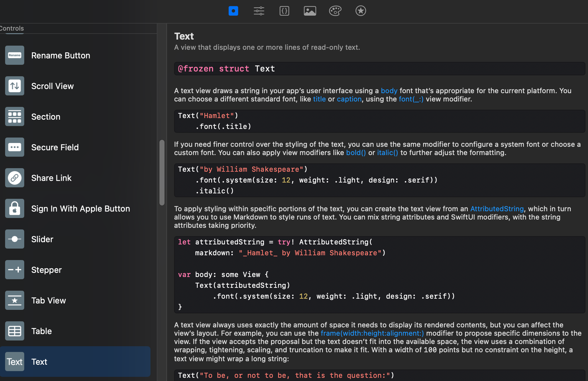This screenshot has height=381, width=588.
Task: Open the Modifiers library tab
Action: pyautogui.click(x=259, y=11)
